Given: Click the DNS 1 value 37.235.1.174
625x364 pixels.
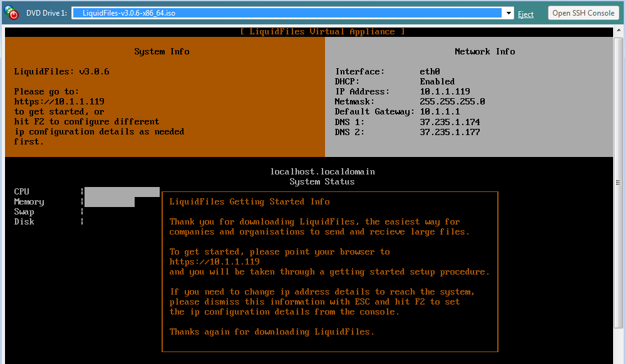Looking at the screenshot, I should click(x=450, y=122).
